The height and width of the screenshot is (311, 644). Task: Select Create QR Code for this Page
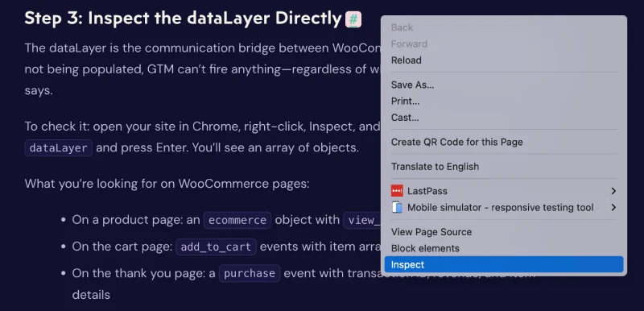click(x=504, y=142)
